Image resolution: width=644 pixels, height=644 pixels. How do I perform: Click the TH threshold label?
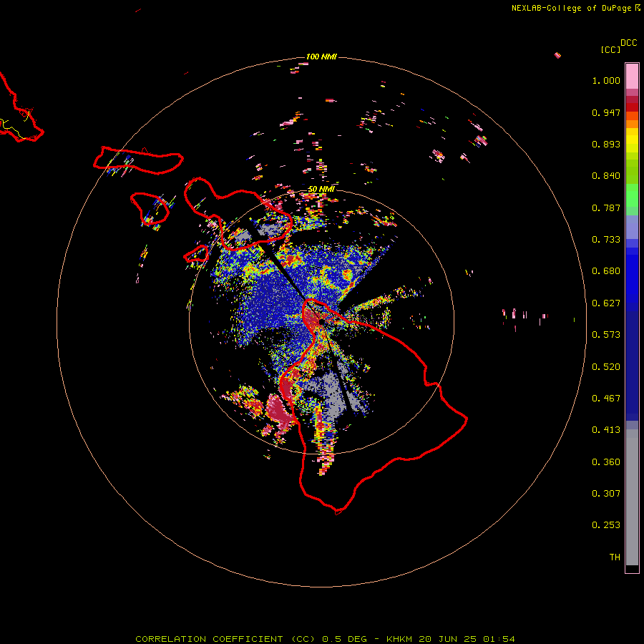click(615, 557)
